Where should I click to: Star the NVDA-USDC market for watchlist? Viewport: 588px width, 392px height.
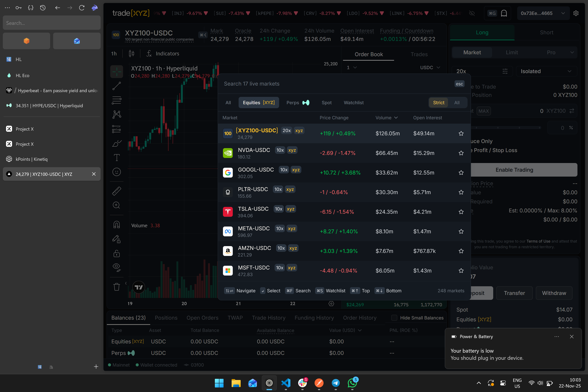(461, 153)
